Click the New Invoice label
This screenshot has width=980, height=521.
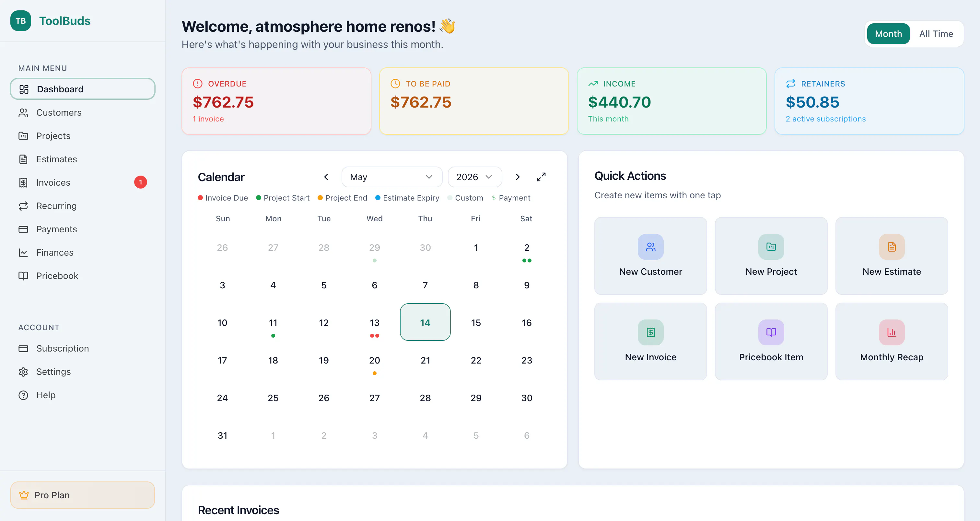pos(650,357)
